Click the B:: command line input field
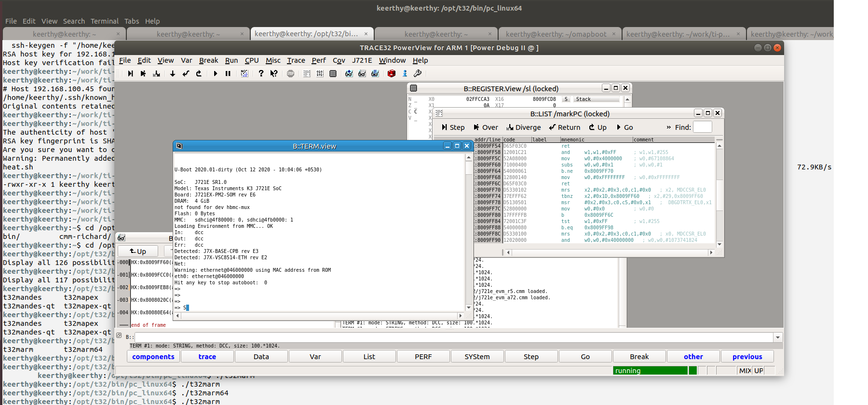This screenshot has width=868, height=405. tap(454, 337)
